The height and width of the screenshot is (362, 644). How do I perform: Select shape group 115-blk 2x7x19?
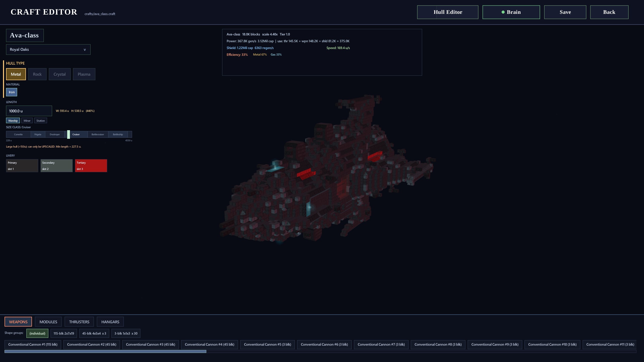click(64, 333)
